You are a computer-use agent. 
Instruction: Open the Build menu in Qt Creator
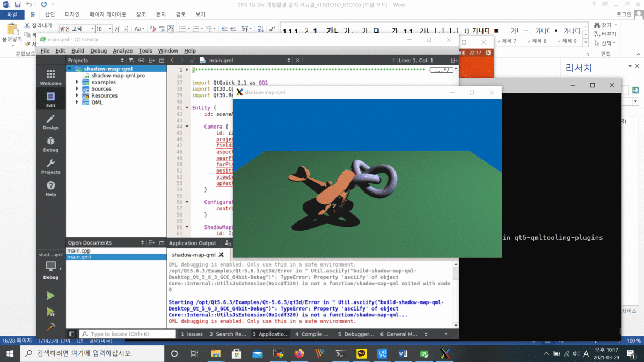click(x=78, y=51)
